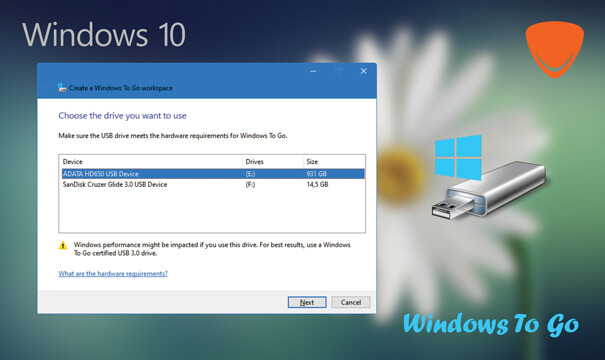This screenshot has width=605, height=360.
Task: Click the back arrow in dialog header
Action: click(45, 88)
